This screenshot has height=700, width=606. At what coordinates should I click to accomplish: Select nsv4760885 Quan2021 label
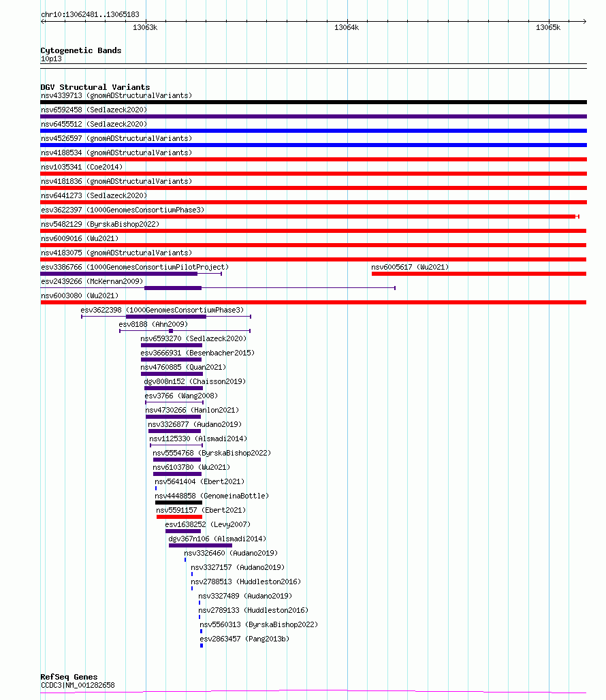pos(183,367)
